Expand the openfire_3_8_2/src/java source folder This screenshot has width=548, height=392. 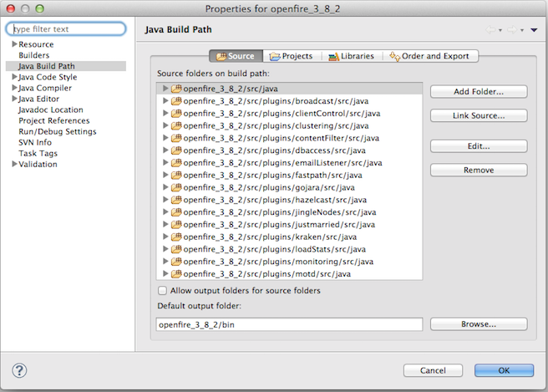(x=165, y=89)
